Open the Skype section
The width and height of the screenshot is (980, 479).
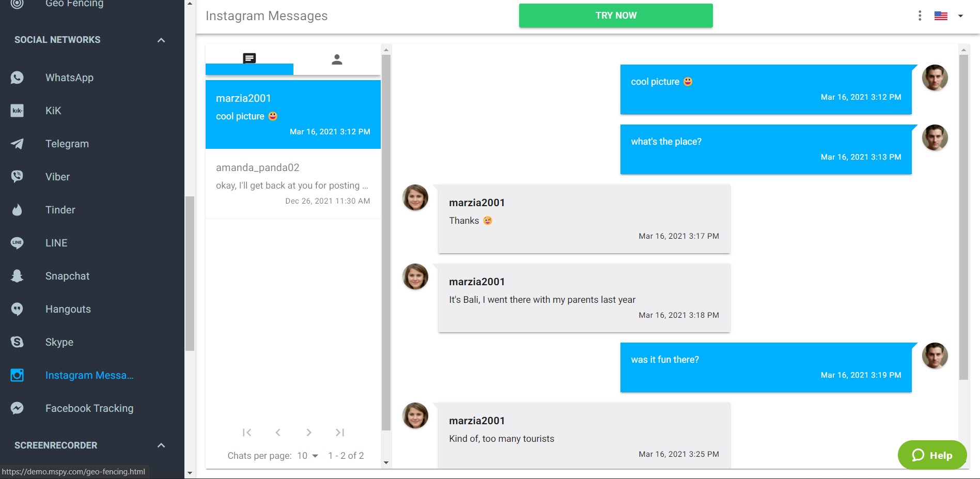[x=59, y=342]
